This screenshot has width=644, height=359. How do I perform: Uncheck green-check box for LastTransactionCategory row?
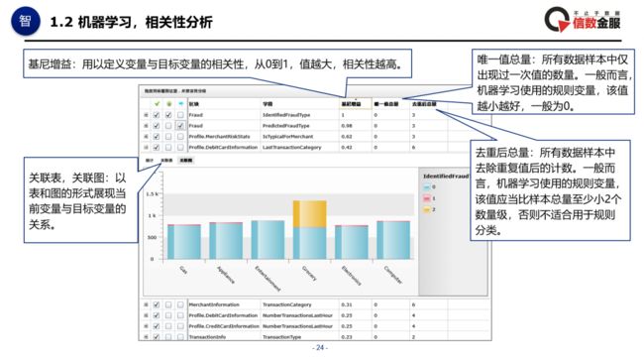pos(157,147)
